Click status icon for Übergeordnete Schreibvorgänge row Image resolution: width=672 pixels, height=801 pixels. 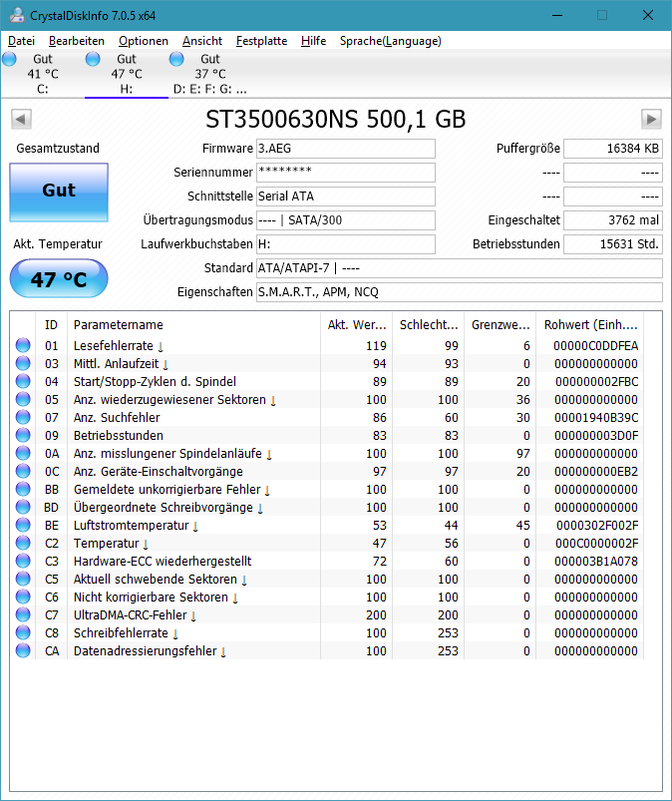[23, 507]
